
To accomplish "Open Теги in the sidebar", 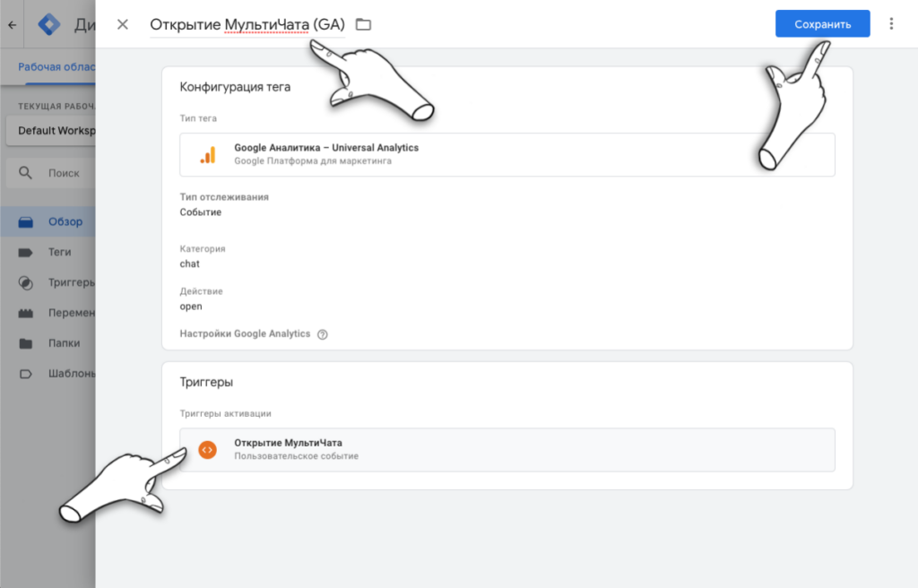I will (x=59, y=253).
